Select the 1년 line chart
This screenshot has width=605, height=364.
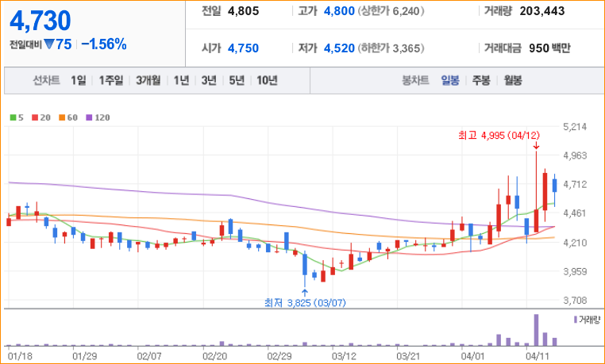(181, 80)
